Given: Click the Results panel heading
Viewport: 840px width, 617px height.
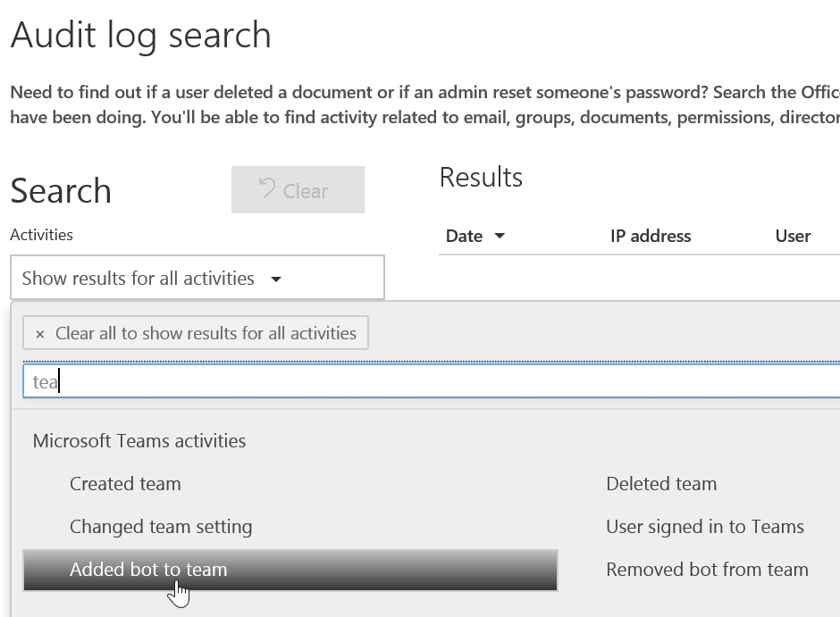Looking at the screenshot, I should pyautogui.click(x=481, y=177).
